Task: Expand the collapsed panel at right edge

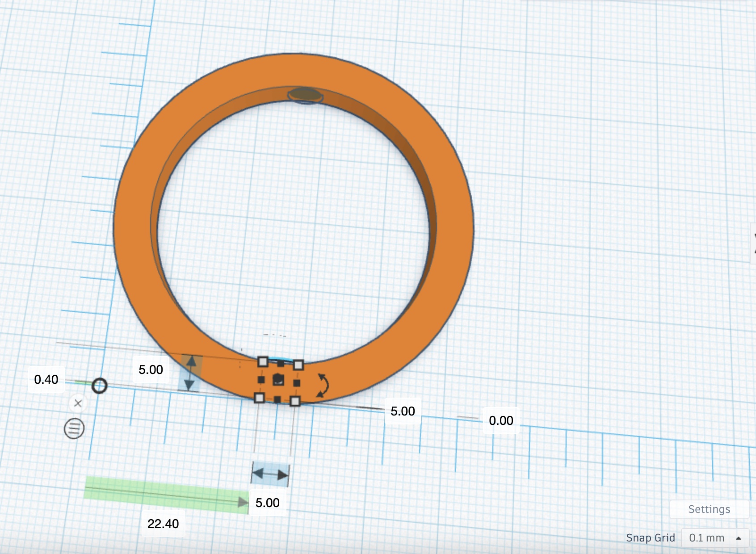Action: click(x=753, y=244)
